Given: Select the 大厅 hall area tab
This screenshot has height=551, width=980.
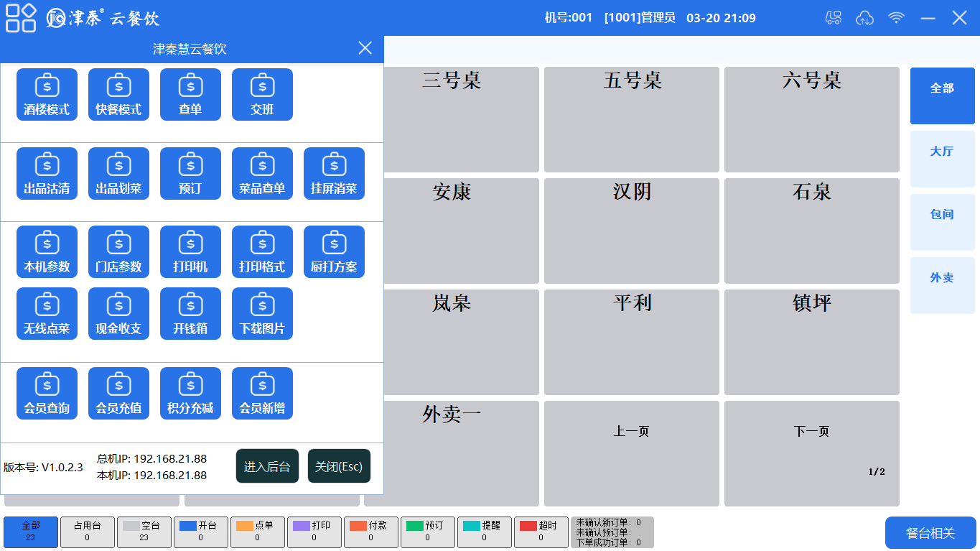Looking at the screenshot, I should [x=942, y=159].
